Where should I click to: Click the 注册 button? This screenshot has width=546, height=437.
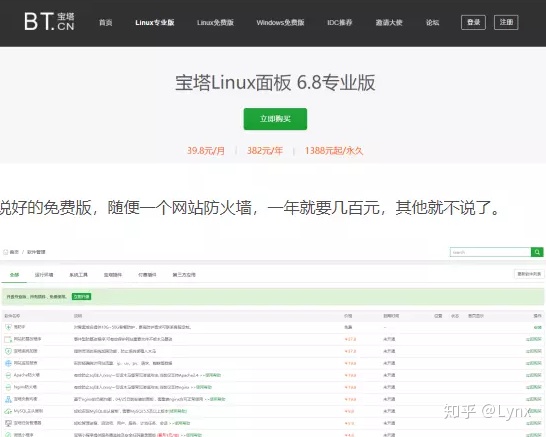(x=506, y=22)
